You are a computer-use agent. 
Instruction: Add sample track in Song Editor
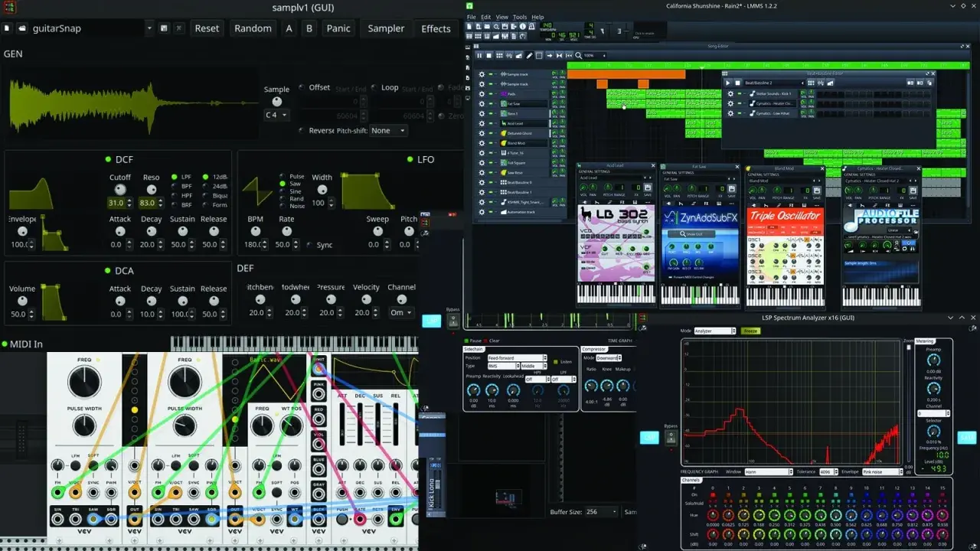coord(509,55)
